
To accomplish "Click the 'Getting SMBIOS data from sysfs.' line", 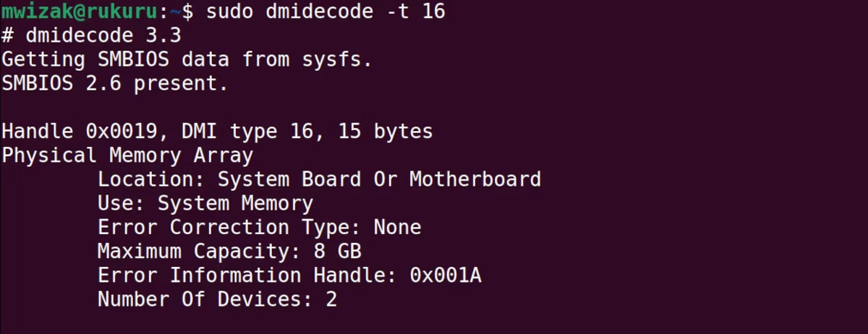I will tap(187, 59).
